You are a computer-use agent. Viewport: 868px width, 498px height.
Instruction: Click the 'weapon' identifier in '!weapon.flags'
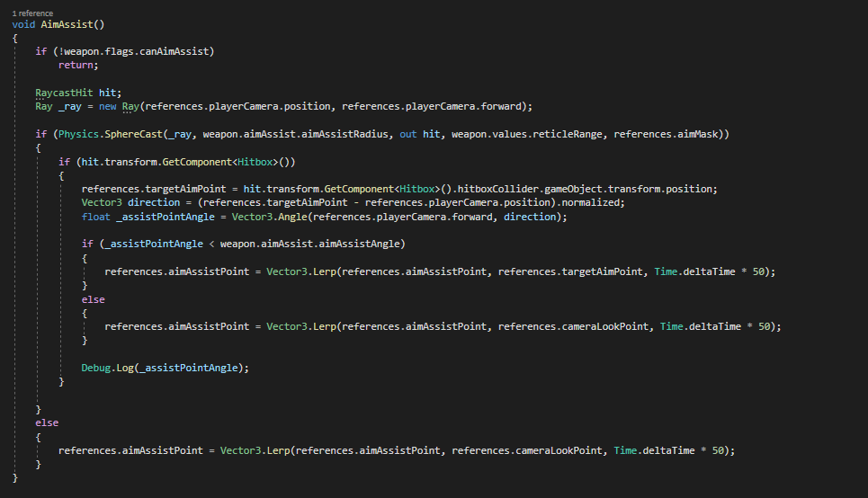pos(81,51)
